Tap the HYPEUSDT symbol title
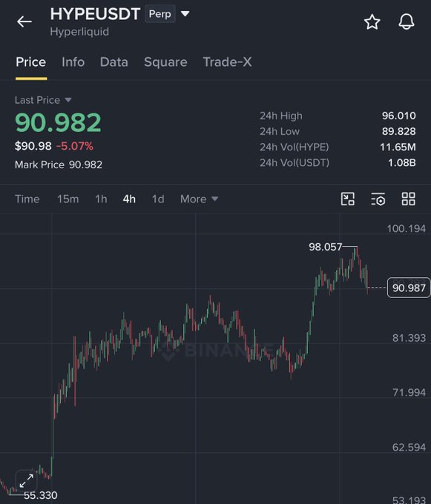 click(x=95, y=14)
